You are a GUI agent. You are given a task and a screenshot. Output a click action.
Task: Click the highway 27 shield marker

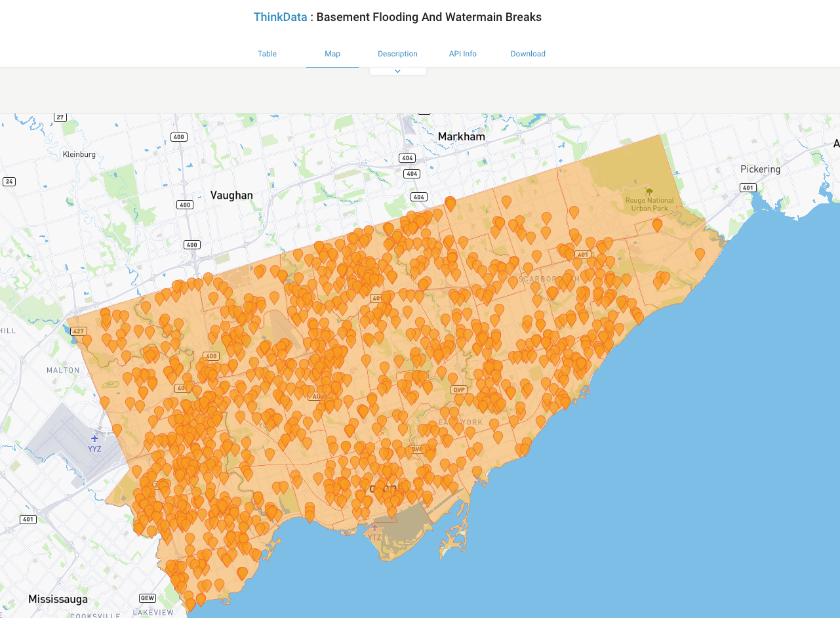(60, 117)
